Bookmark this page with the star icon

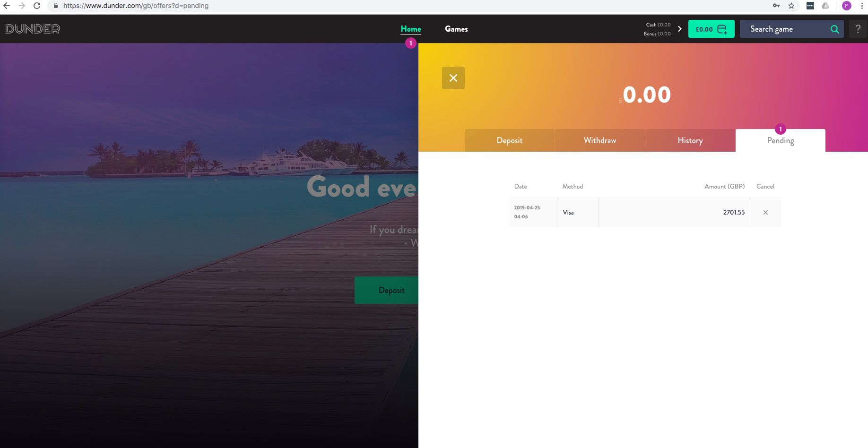coord(791,6)
